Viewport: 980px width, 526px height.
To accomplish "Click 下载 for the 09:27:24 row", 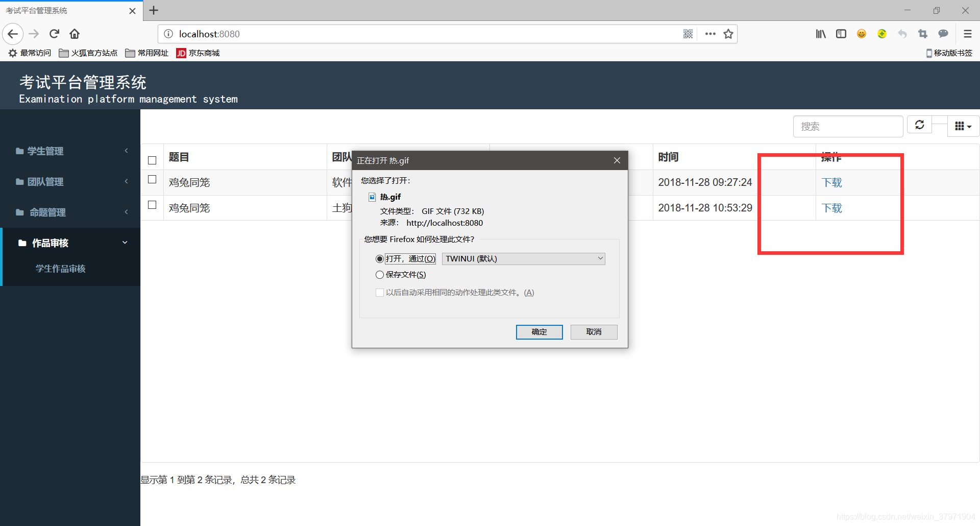I will [831, 182].
